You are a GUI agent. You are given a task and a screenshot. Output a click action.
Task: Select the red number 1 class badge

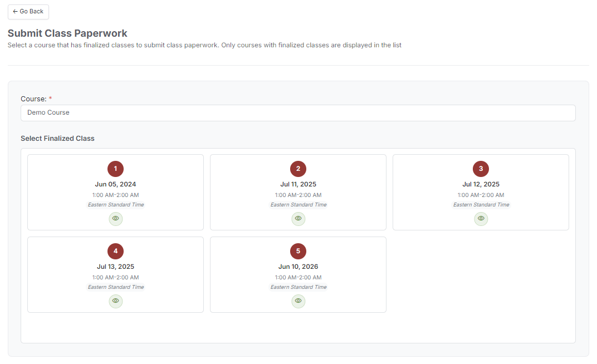click(x=115, y=169)
